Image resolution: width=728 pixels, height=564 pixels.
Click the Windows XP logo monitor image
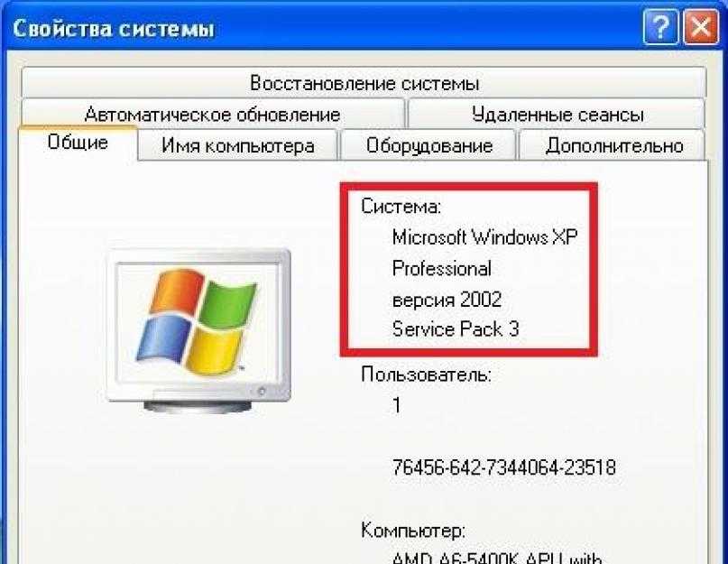click(198, 331)
